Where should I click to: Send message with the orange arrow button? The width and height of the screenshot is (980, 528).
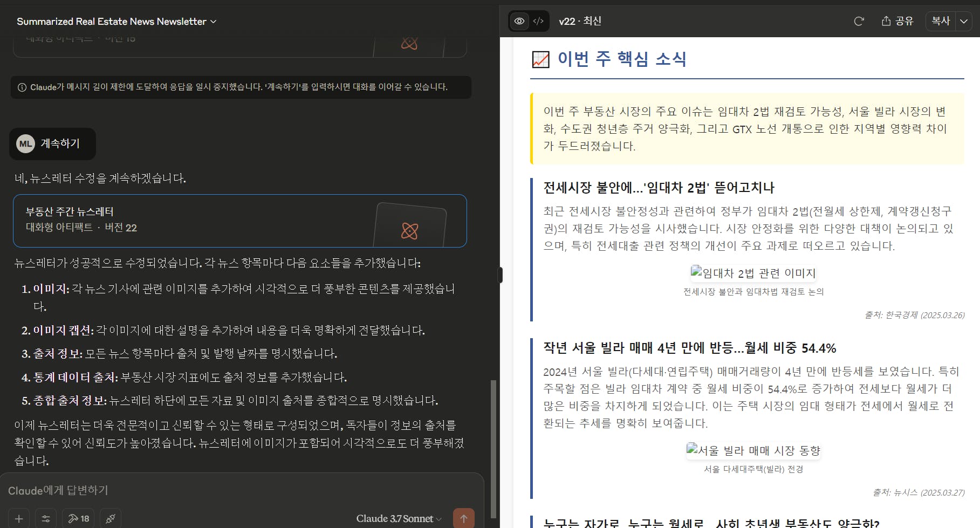(464, 518)
